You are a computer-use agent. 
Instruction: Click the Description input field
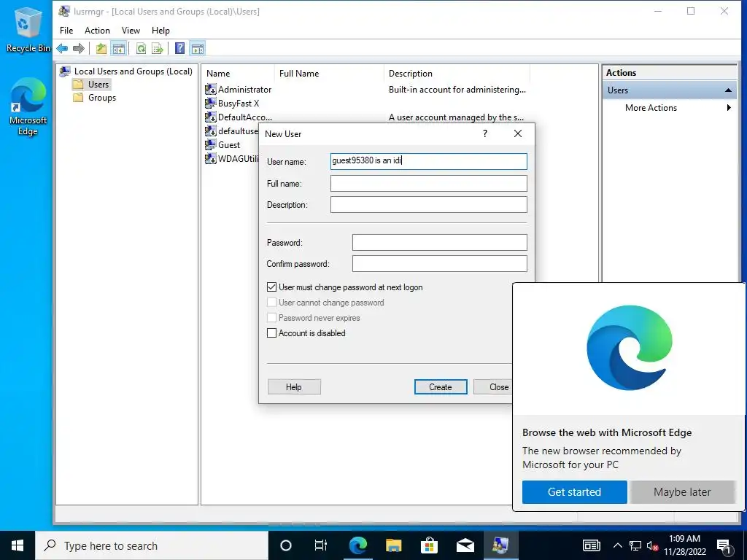pyautogui.click(x=429, y=205)
